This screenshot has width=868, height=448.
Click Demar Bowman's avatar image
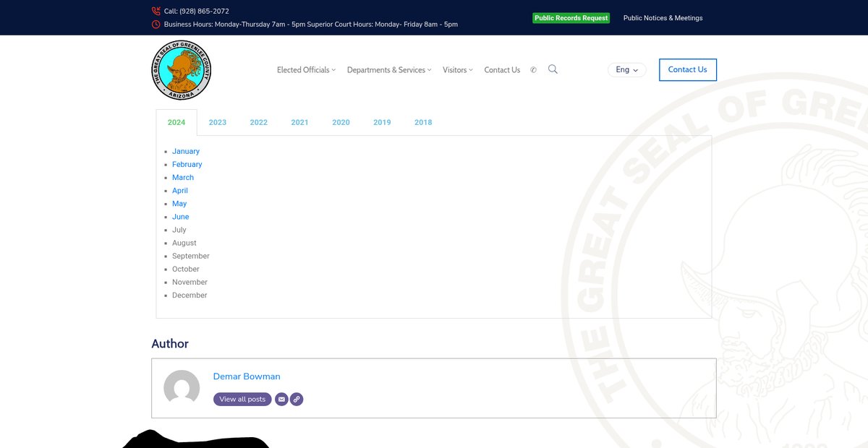[x=182, y=388]
